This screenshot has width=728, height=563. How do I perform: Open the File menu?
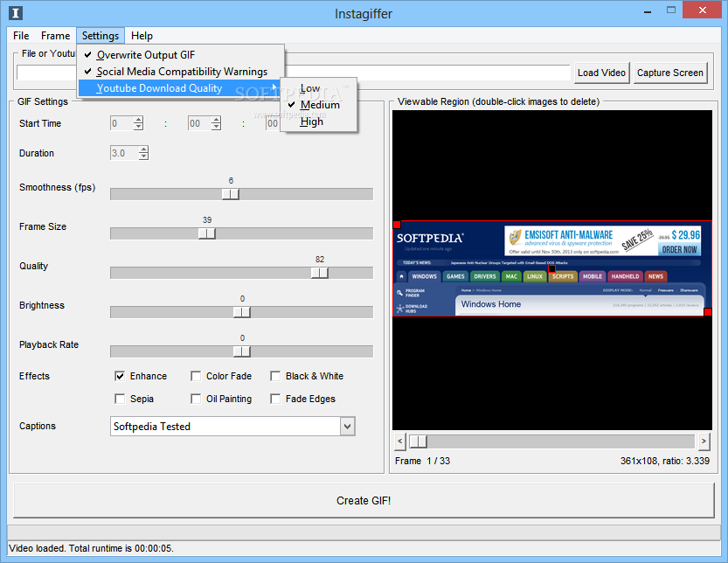(x=21, y=36)
